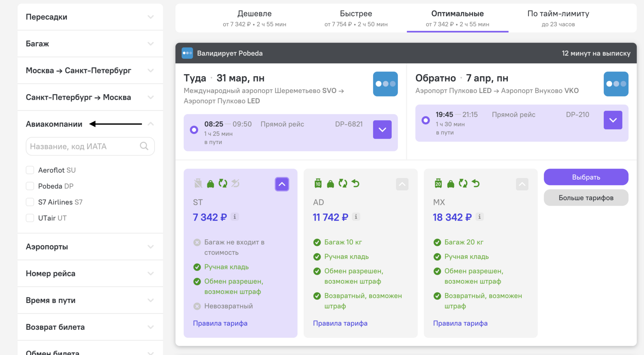
Task: Click info icon next to 18 342 ₽ price
Action: coord(480,217)
